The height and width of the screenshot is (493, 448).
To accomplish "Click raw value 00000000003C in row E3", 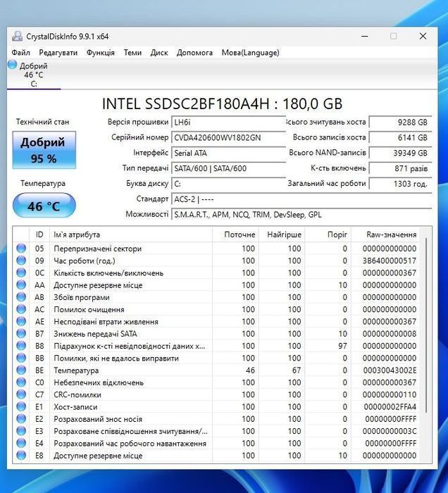I will click(x=390, y=431).
